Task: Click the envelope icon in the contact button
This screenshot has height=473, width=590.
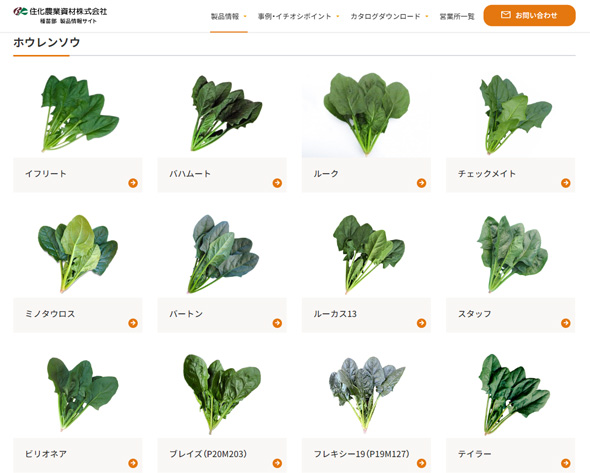Action: tap(506, 15)
